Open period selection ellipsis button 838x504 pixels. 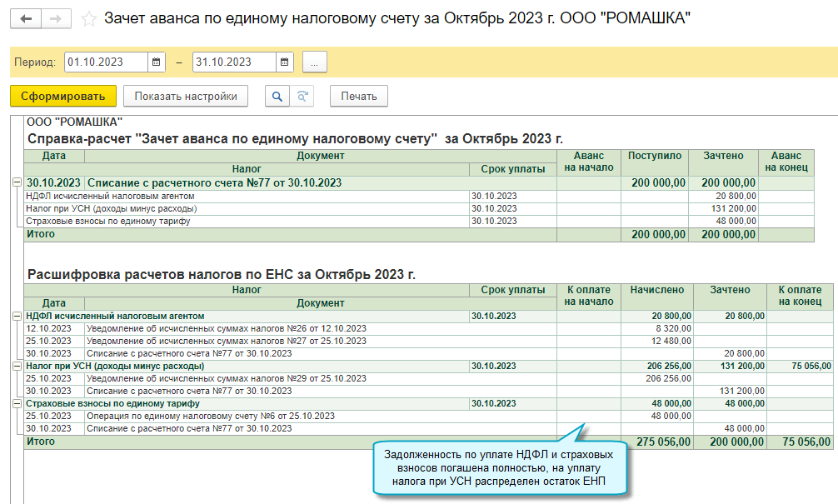point(314,62)
